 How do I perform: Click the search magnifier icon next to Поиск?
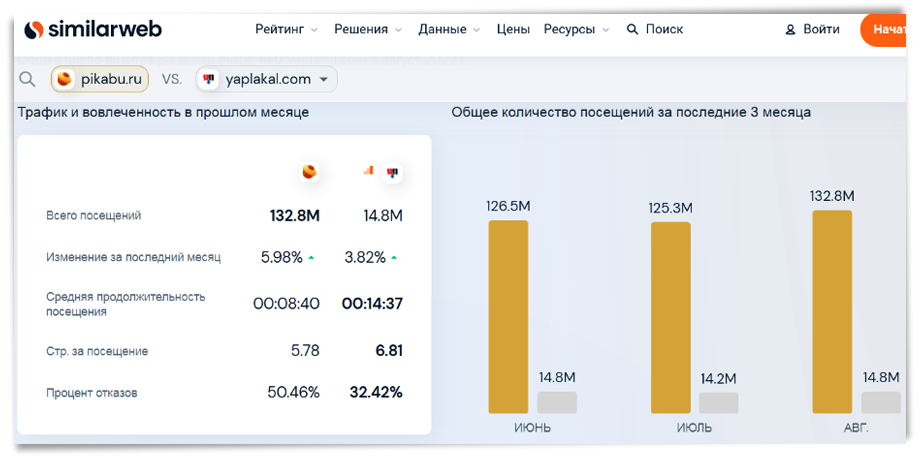pos(632,29)
